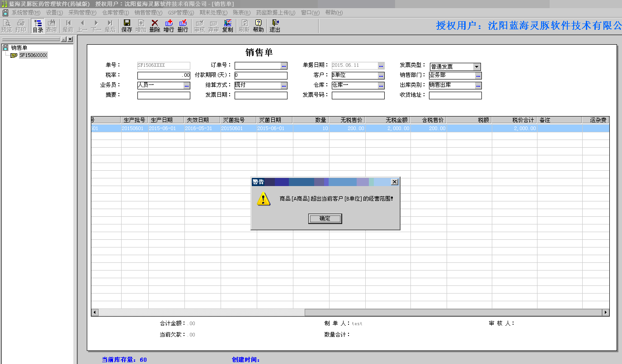Image resolution: width=622 pixels, height=364 pixels.
Task: Click the 删除 (Delete) toolbar icon
Action: pos(155,26)
